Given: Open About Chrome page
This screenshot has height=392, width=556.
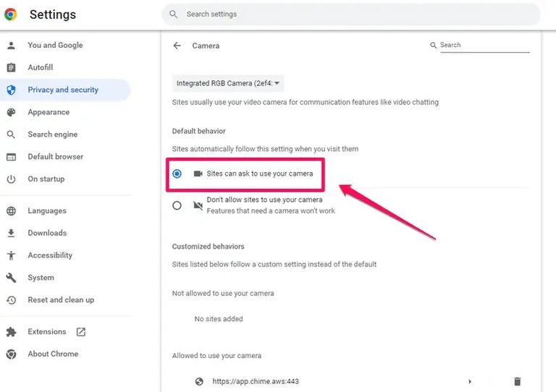Looking at the screenshot, I should [53, 354].
